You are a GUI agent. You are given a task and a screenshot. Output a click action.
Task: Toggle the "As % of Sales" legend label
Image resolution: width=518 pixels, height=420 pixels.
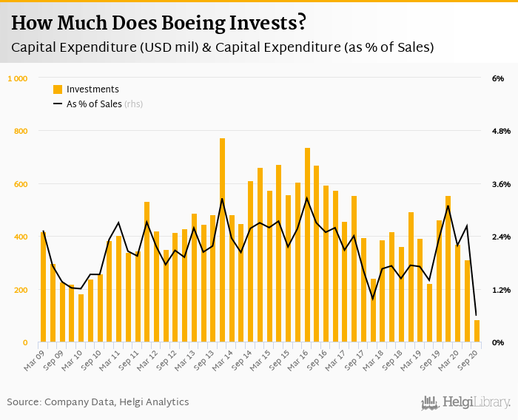coord(93,104)
